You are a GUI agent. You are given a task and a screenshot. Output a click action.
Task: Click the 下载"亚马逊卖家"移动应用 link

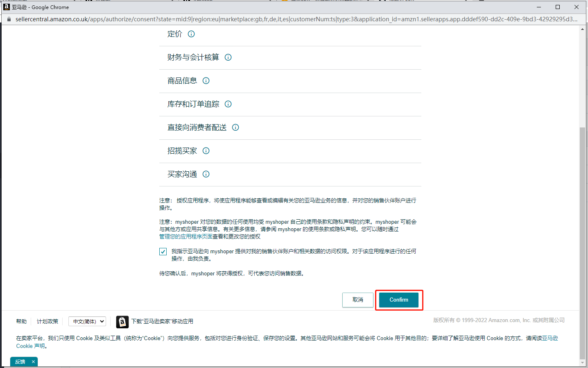[x=162, y=322]
